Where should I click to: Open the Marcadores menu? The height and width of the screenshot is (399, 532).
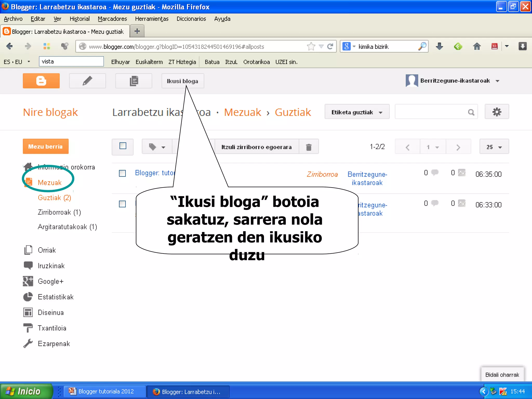coord(112,19)
